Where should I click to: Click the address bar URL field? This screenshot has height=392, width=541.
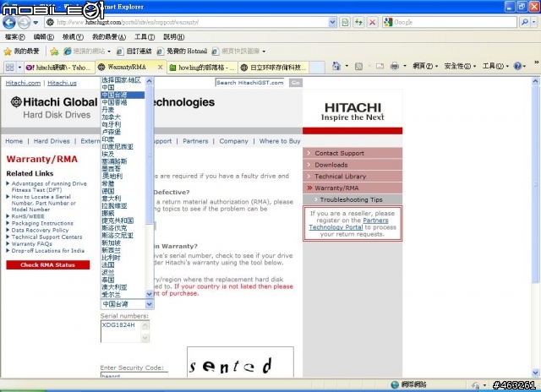tap(186, 23)
